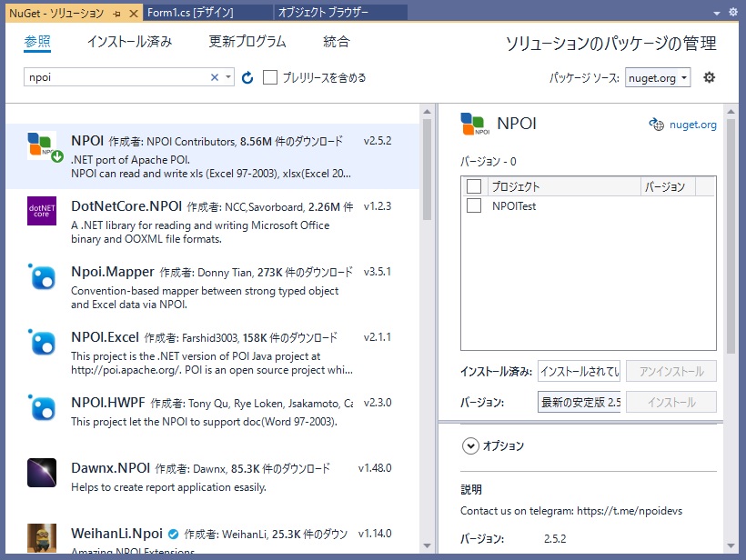Screen dimensions: 746x560
Task: Switch to the インストール済み tab
Action: [x=129, y=42]
